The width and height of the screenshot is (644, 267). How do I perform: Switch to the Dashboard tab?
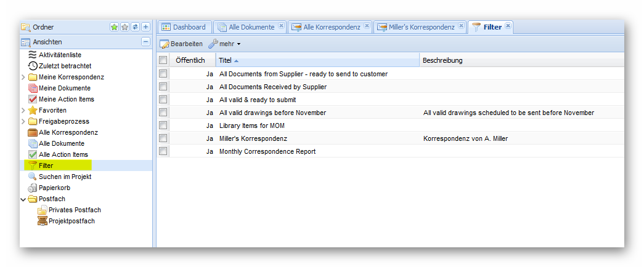pos(184,27)
